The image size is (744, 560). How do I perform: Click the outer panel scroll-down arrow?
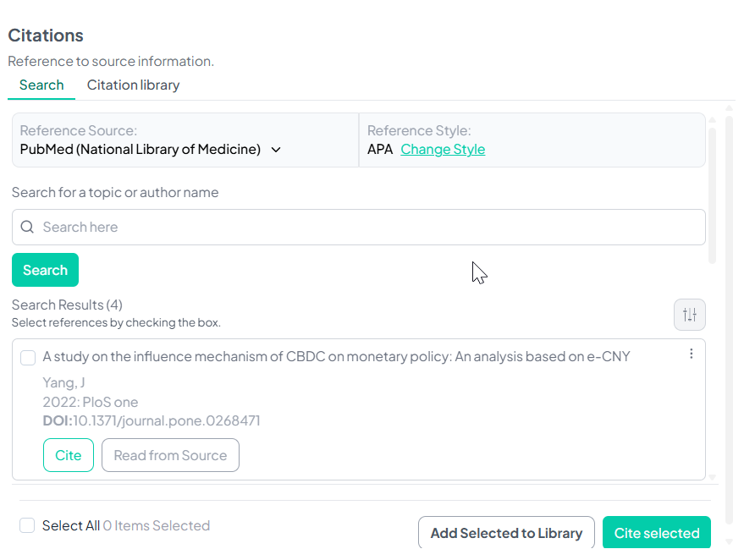coord(730,541)
